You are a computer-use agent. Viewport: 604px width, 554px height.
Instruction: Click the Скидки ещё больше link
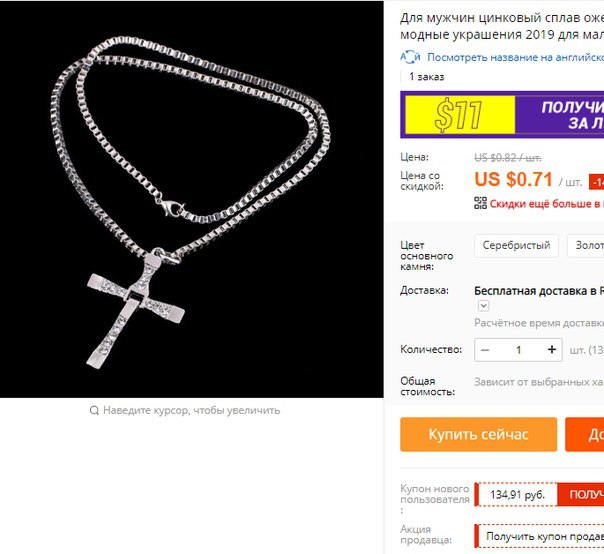547,203
